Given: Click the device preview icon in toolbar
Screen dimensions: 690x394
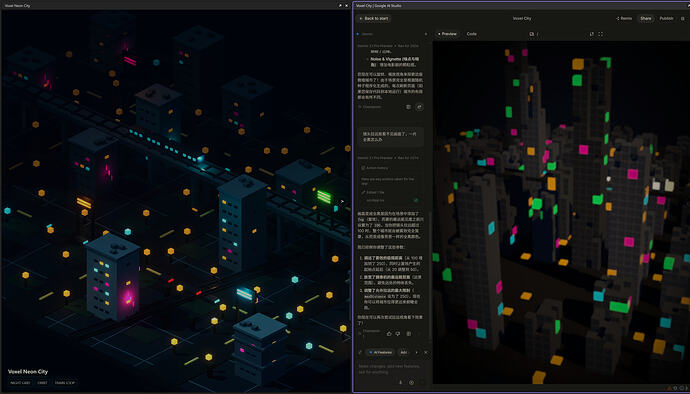Looking at the screenshot, I should (x=532, y=34).
